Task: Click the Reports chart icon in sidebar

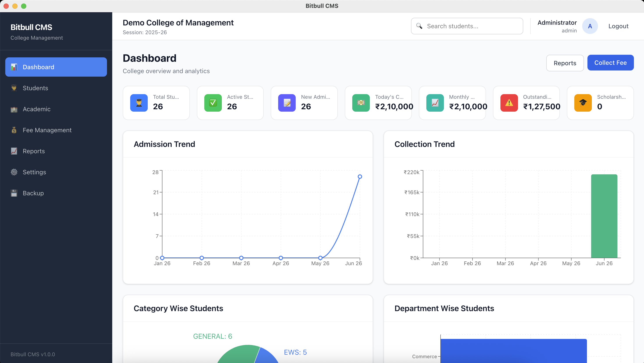Action: click(x=14, y=151)
